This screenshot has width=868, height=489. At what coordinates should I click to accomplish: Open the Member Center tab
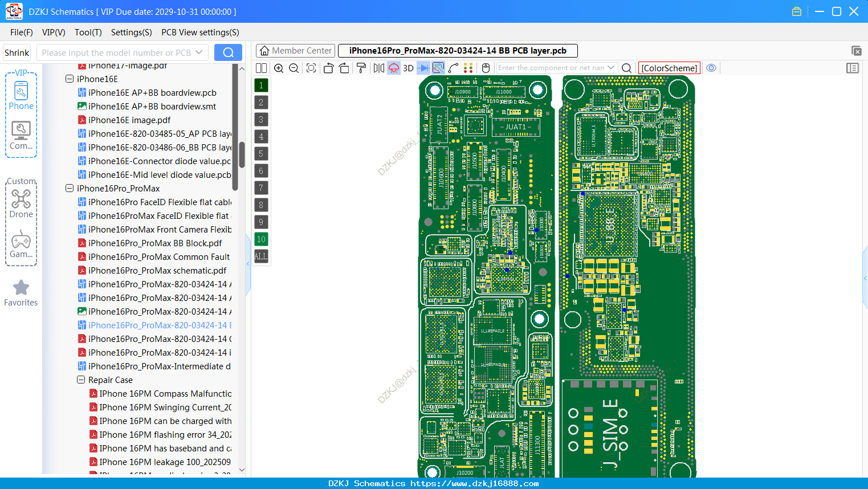tap(295, 51)
